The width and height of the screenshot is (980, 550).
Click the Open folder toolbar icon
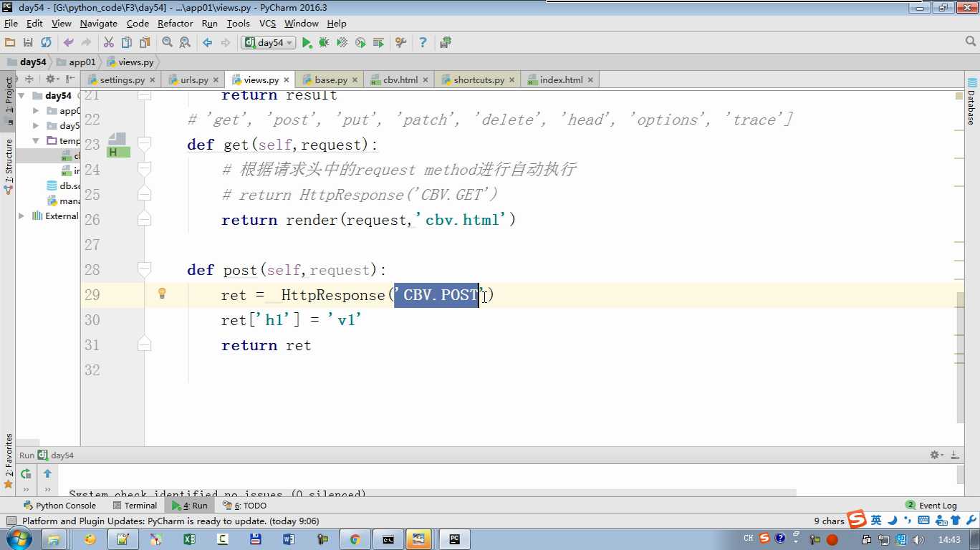tap(10, 43)
